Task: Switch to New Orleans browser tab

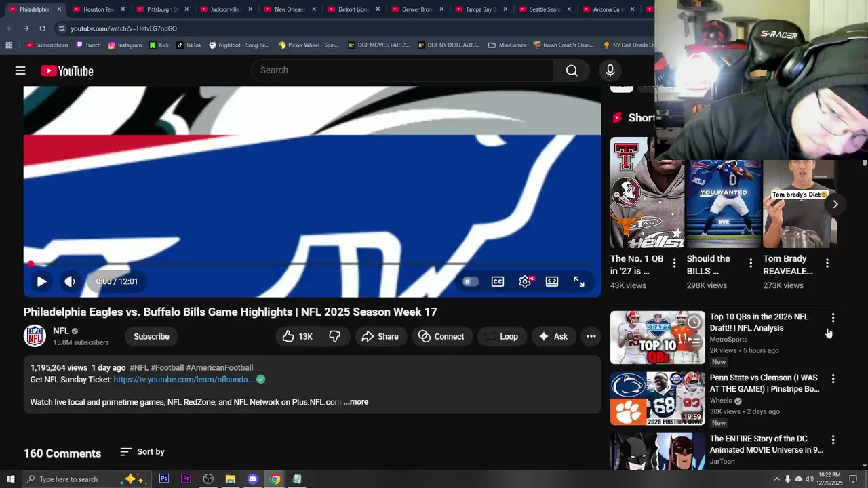Action: point(290,9)
